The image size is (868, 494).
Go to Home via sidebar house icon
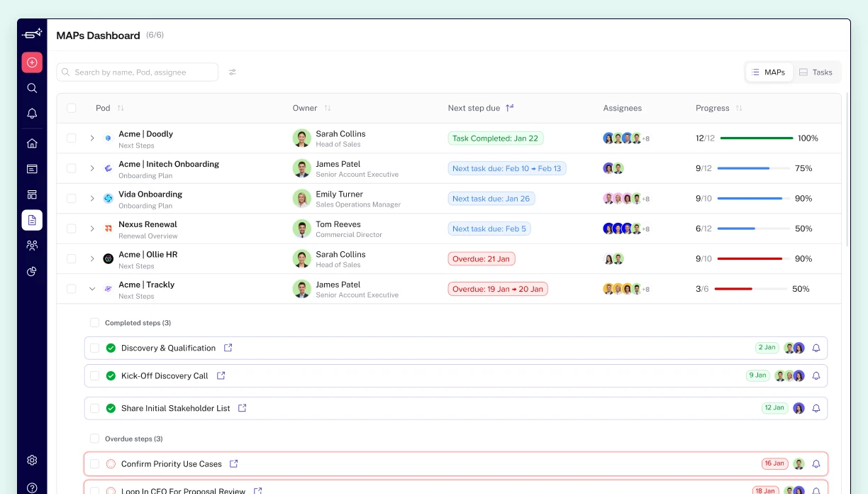(x=32, y=143)
